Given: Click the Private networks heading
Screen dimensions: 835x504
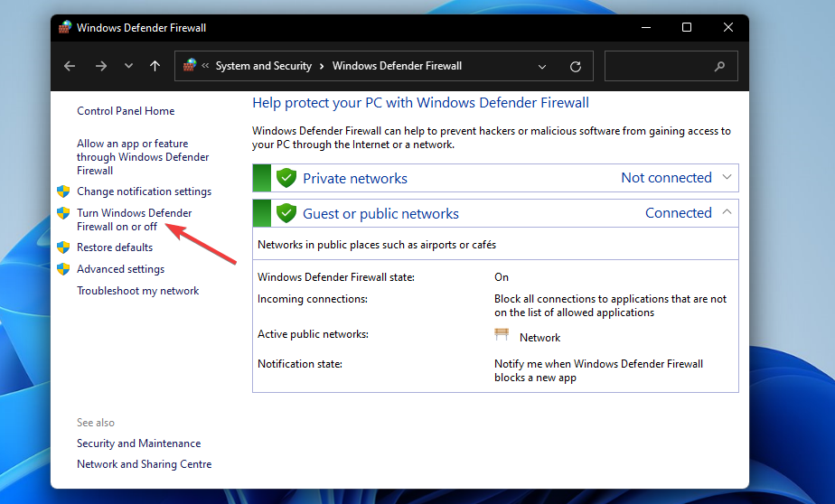Looking at the screenshot, I should pos(354,178).
